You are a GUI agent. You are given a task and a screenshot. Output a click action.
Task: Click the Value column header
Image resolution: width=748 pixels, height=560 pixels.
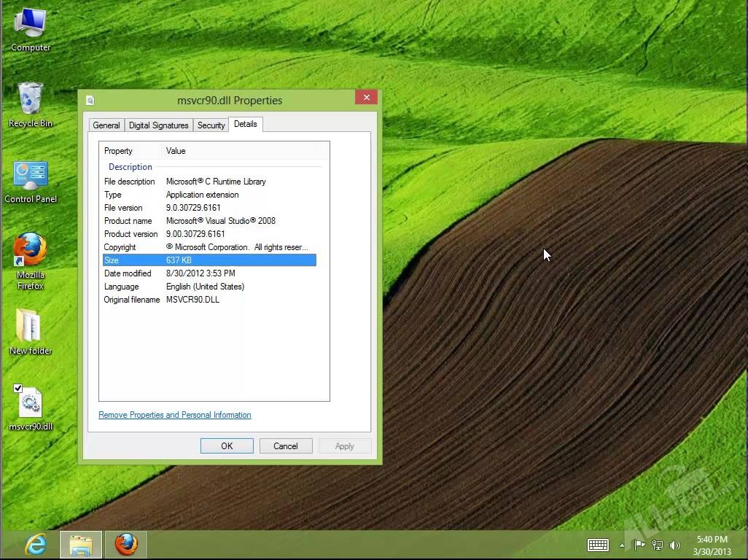[x=238, y=151]
